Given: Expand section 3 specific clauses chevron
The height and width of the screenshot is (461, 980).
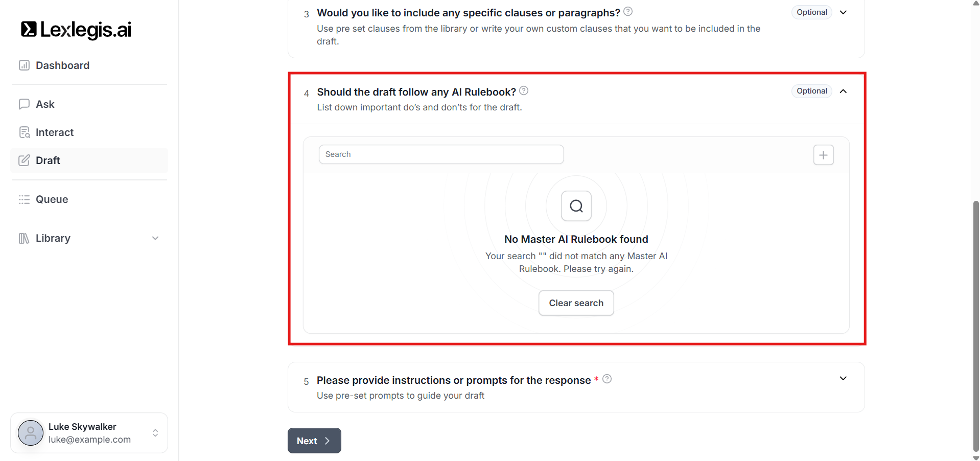Looking at the screenshot, I should click(843, 12).
